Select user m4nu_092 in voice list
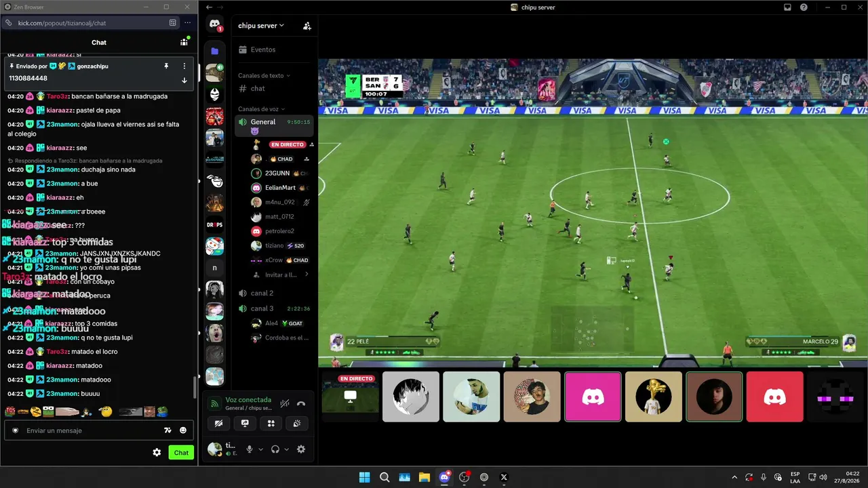 pyautogui.click(x=279, y=202)
